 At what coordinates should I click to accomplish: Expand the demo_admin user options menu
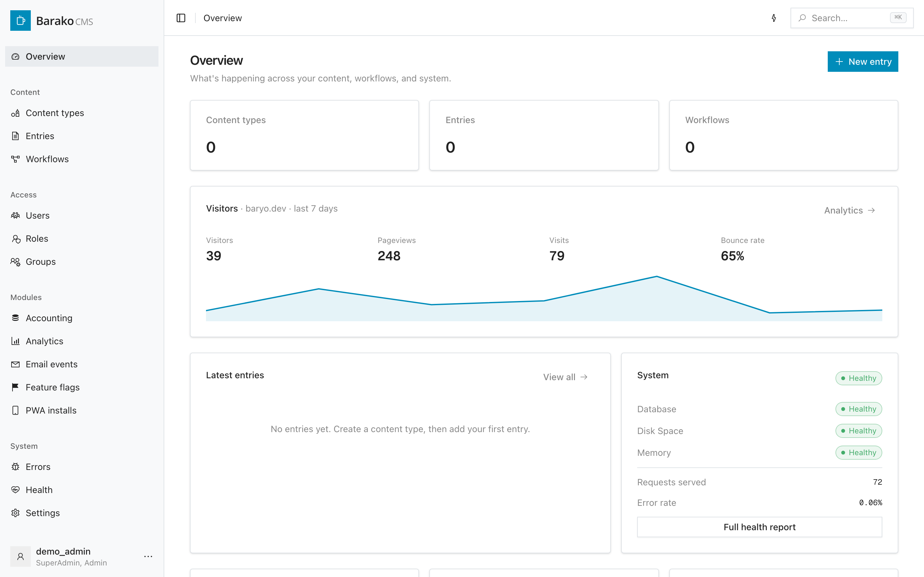point(148,556)
